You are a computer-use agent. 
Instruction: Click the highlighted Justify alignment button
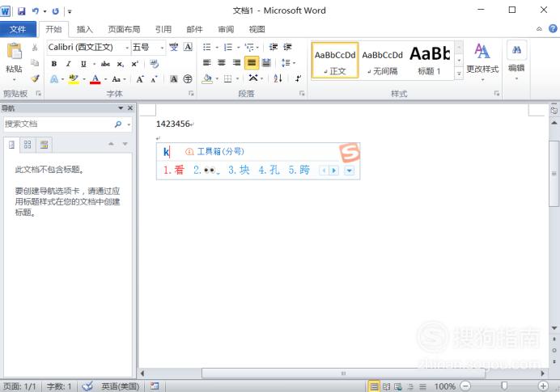click(252, 63)
